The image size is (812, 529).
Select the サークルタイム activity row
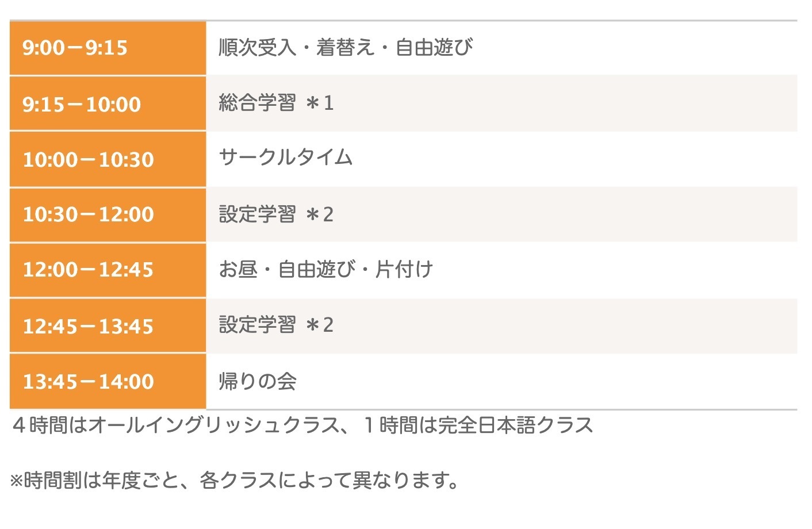tap(285, 157)
